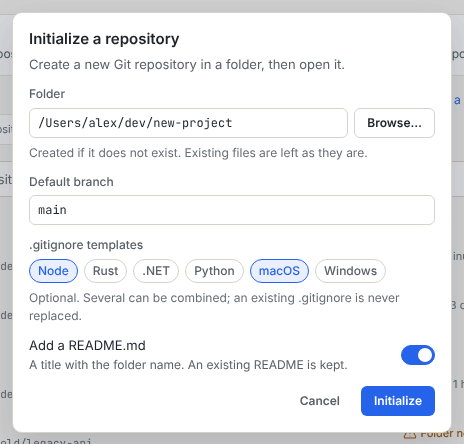The height and width of the screenshot is (444, 464).
Task: Click the 'Initialize a repository' heading
Action: coord(104,39)
